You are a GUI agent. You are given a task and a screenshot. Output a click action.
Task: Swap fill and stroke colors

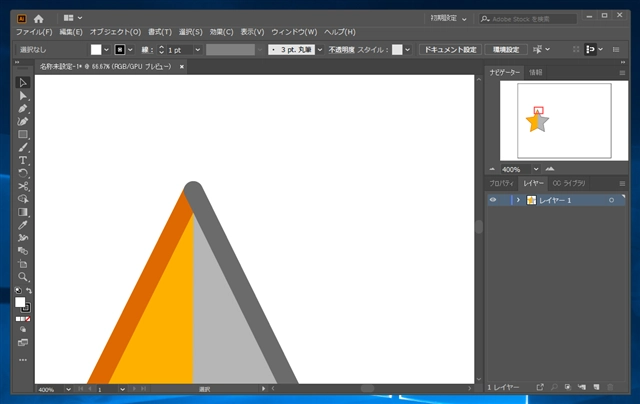click(29, 291)
